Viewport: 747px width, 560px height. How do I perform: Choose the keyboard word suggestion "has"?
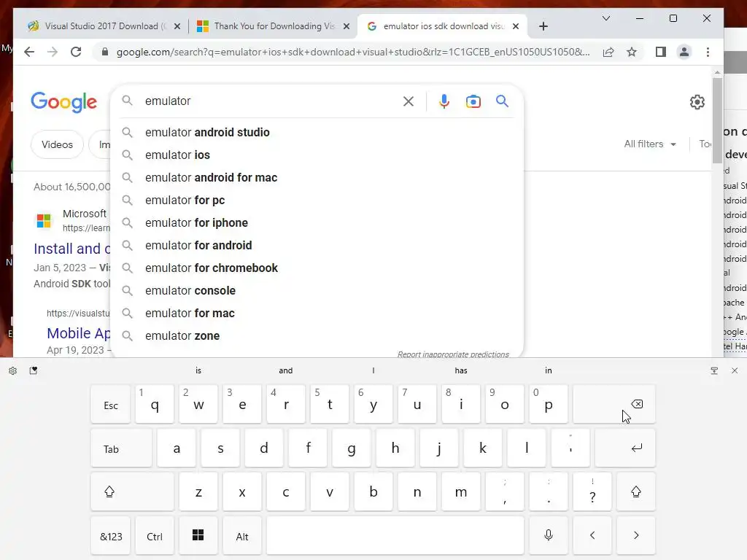[461, 370]
